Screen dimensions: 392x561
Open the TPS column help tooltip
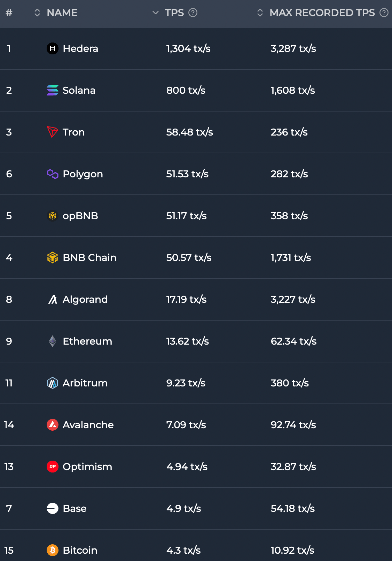click(x=193, y=13)
